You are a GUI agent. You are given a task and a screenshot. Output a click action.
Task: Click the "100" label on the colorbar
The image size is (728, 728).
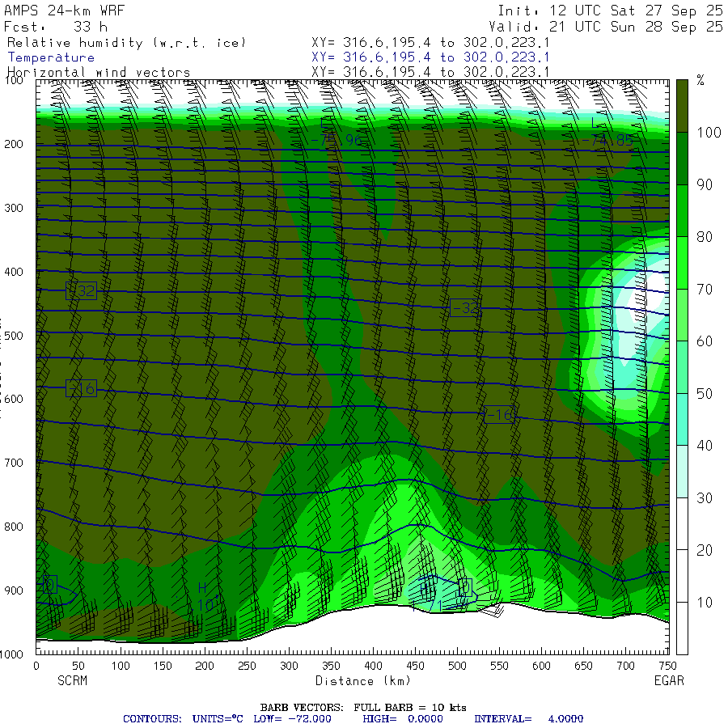[709, 133]
